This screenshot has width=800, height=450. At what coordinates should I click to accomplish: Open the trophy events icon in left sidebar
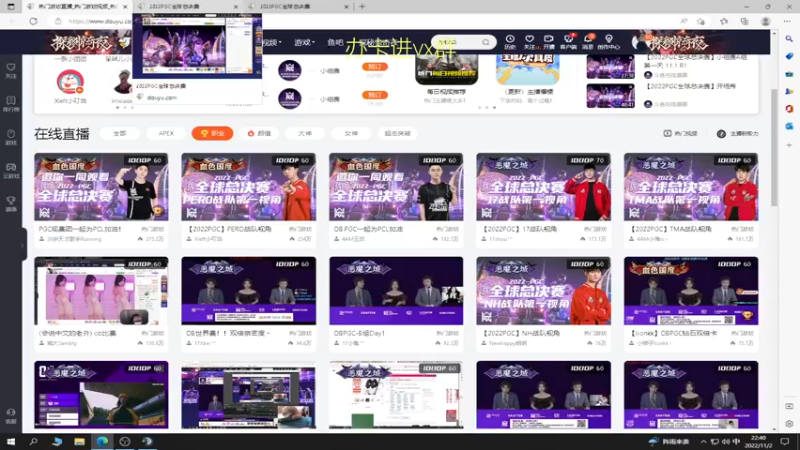(x=11, y=204)
